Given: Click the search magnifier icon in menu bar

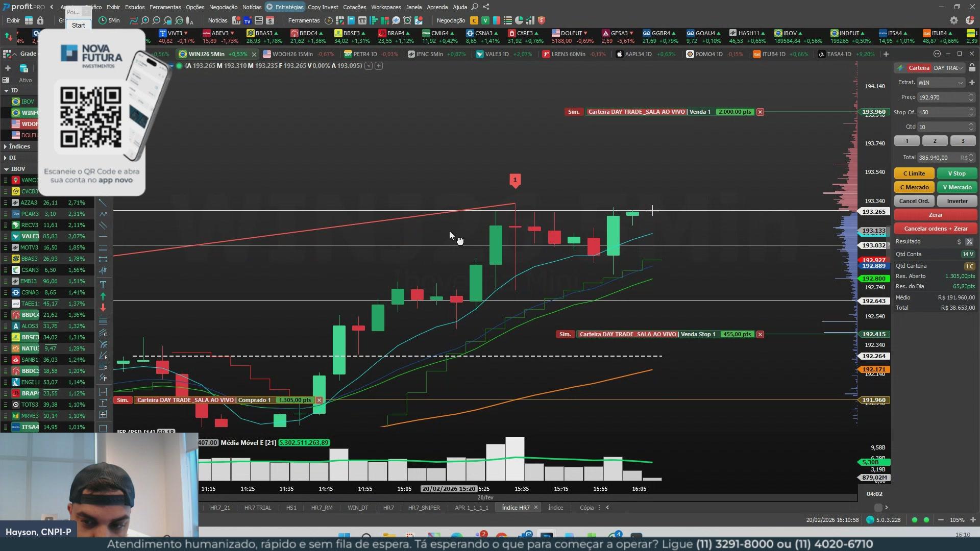Looking at the screenshot, I should pos(475,7).
